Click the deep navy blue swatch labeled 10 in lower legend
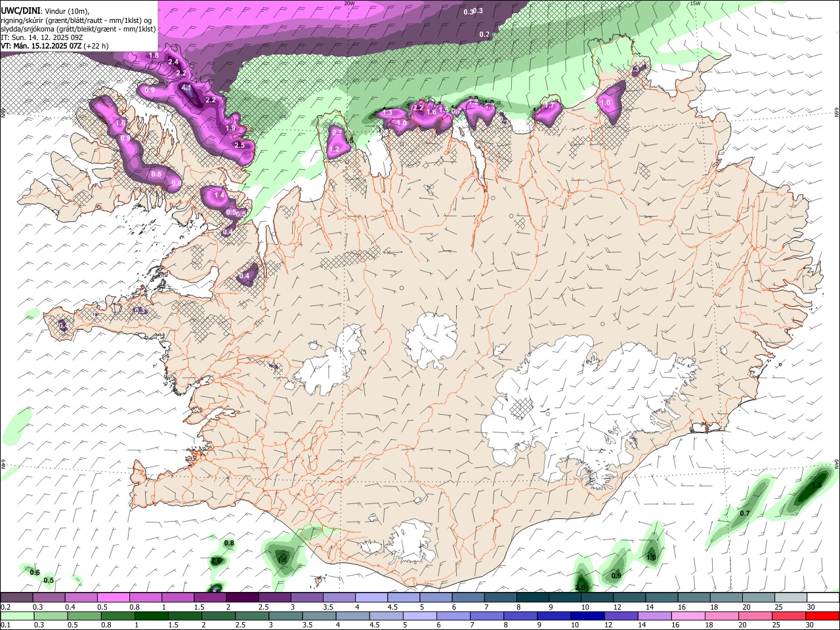 pos(587,616)
